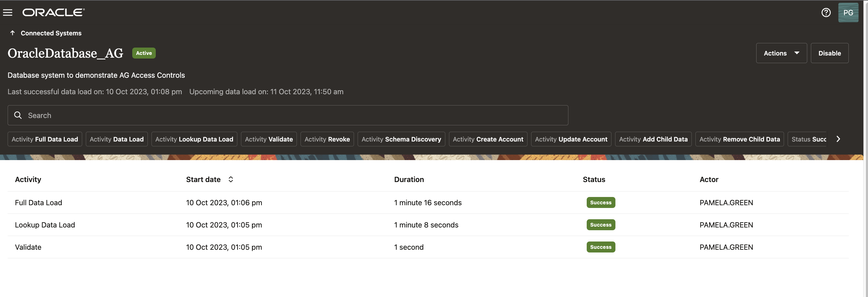Filter by Activity Lookup Data Load

pyautogui.click(x=194, y=139)
